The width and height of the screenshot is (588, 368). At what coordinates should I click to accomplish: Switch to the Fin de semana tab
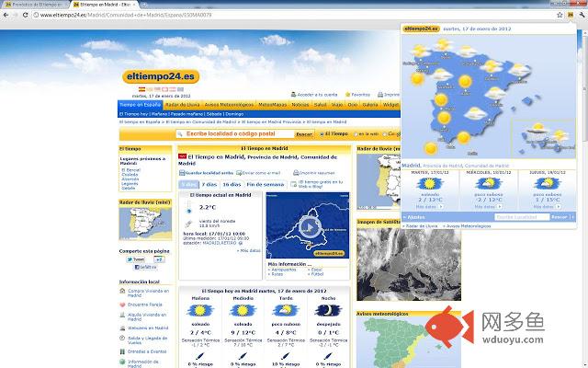click(266, 185)
